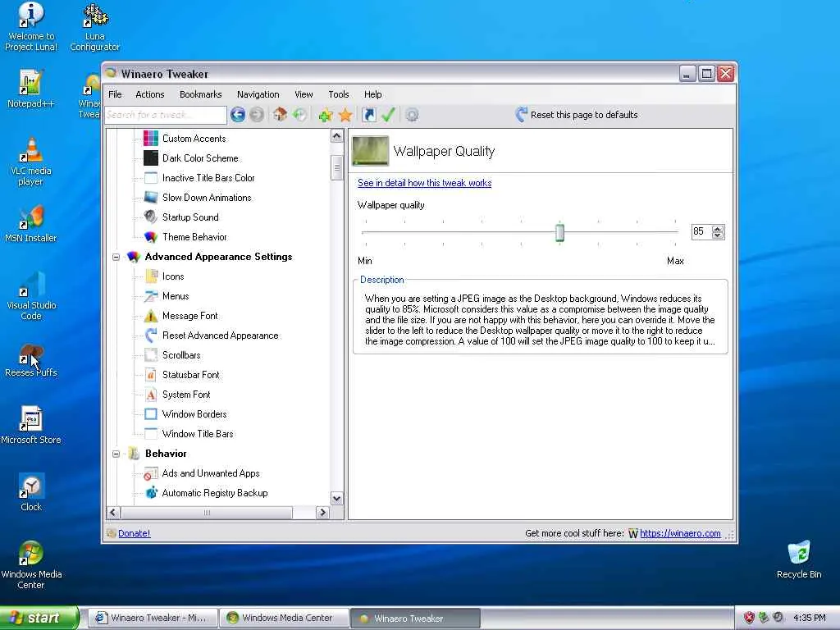Click the wallpaper quality value box showing 85
This screenshot has height=630, width=840.
[x=701, y=231]
